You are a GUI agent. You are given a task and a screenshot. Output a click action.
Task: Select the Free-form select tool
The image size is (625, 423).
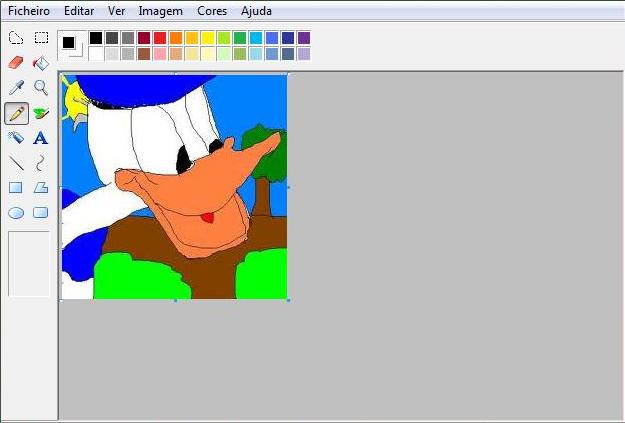click(x=16, y=38)
